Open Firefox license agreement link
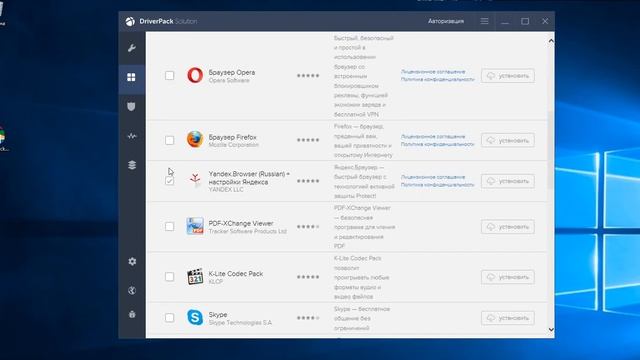This screenshot has height=360, width=640. click(x=433, y=137)
